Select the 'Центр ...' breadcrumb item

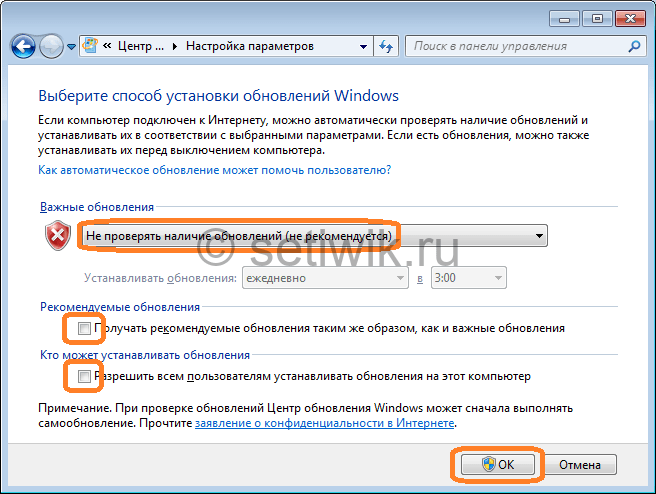coord(141,46)
